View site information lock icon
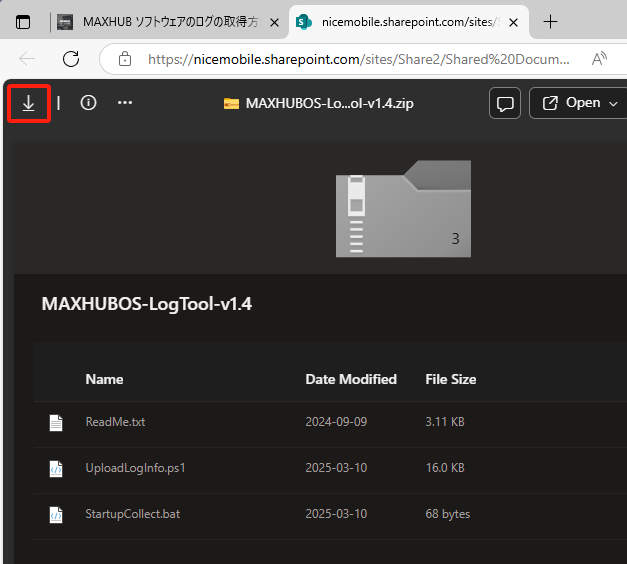This screenshot has width=627, height=564. 125,59
